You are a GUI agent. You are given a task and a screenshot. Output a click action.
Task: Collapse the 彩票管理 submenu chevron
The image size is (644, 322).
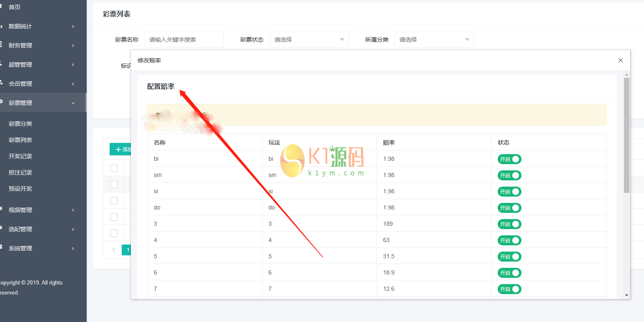click(x=73, y=103)
